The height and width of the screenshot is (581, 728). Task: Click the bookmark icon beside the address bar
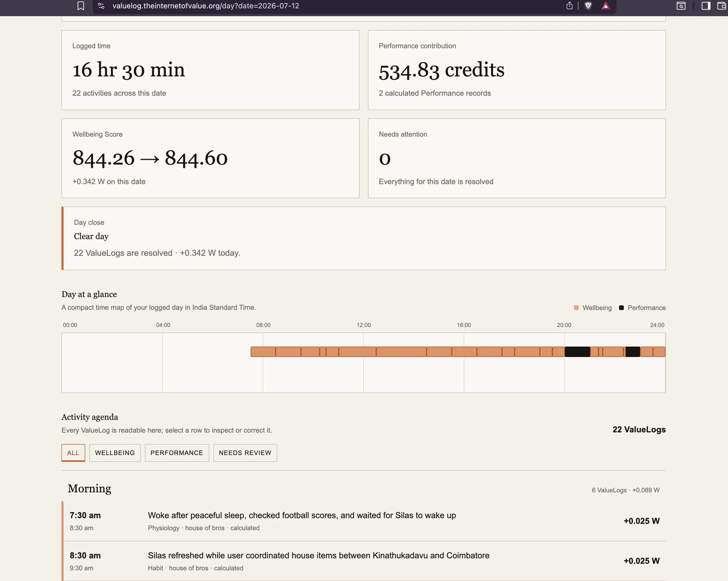click(81, 6)
